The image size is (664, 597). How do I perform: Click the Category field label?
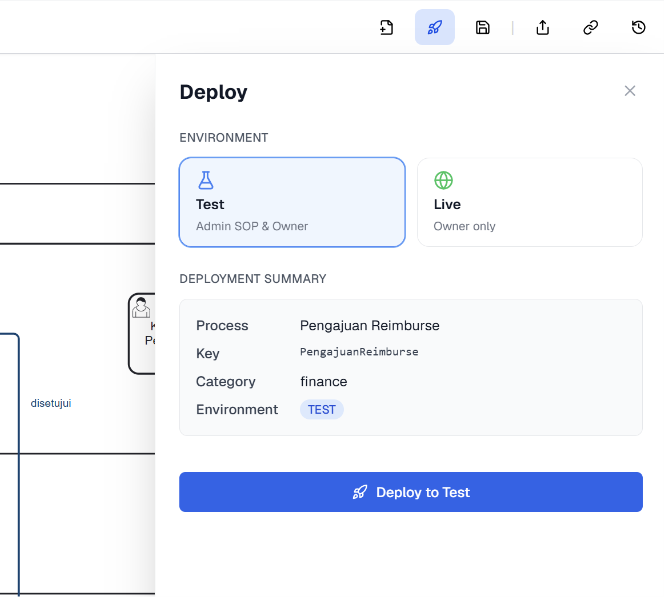(x=226, y=381)
